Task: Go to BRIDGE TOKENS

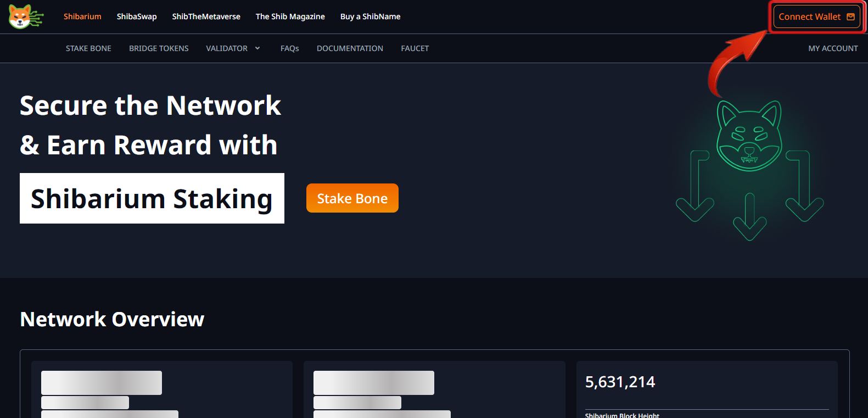Action: 159,48
